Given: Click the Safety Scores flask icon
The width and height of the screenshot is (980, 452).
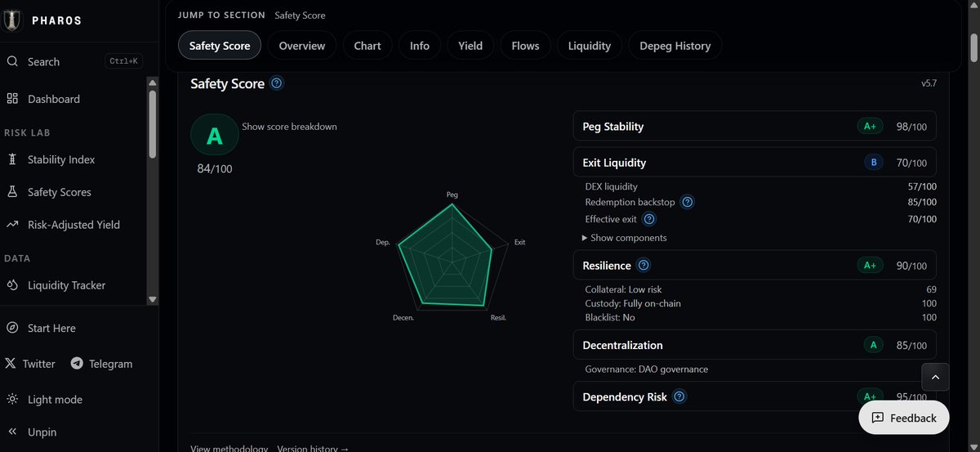Looking at the screenshot, I should [12, 192].
